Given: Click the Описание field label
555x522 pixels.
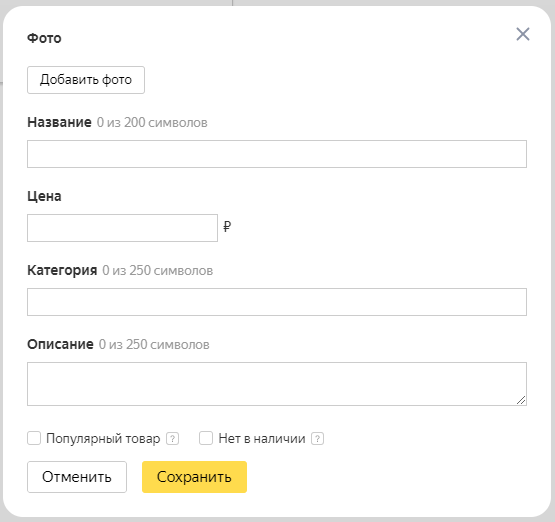Looking at the screenshot, I should coord(60,344).
